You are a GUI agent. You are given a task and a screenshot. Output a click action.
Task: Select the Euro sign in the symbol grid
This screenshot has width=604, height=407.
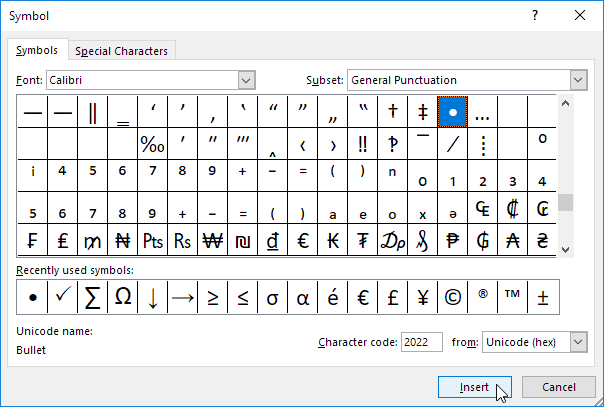303,240
